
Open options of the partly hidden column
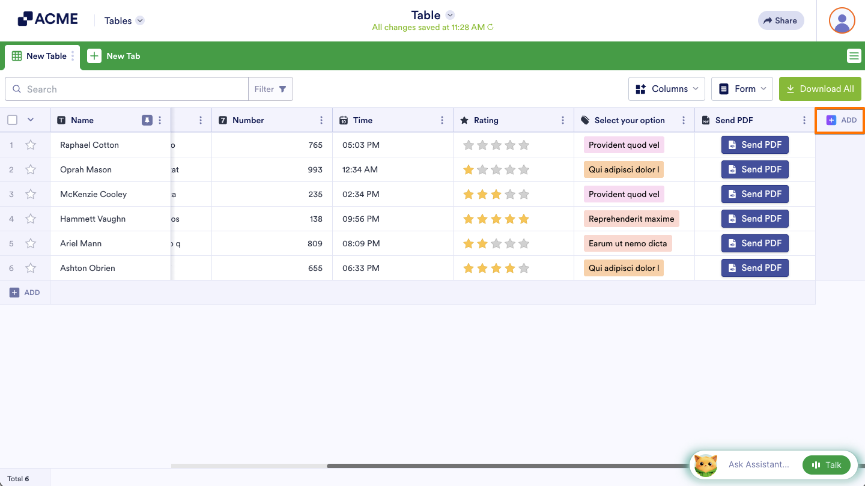[x=201, y=120]
